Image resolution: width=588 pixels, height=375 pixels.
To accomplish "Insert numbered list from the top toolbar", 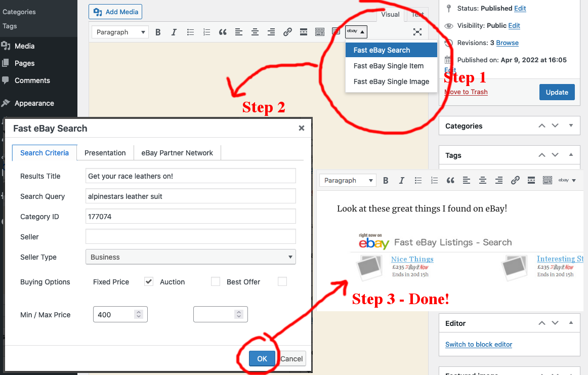I will [206, 32].
